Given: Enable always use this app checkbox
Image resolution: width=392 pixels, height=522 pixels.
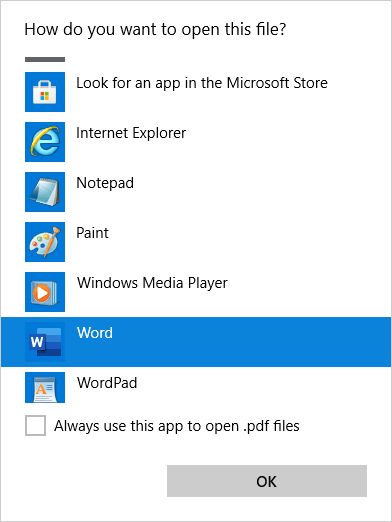Looking at the screenshot, I should pyautogui.click(x=35, y=425).
